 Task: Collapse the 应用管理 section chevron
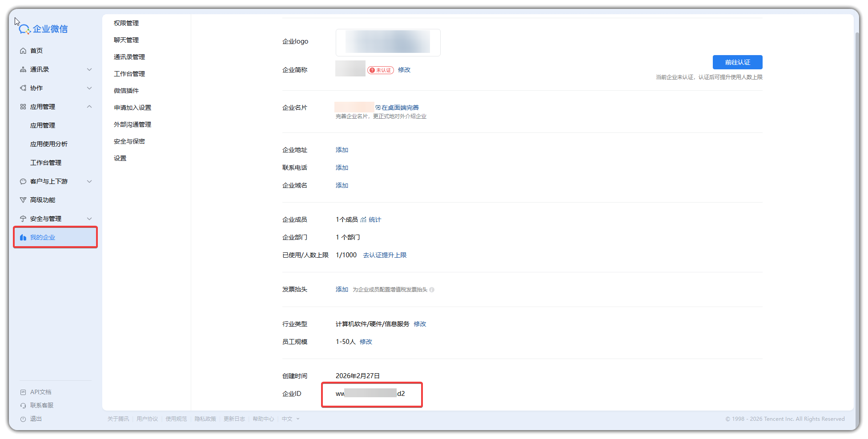click(89, 106)
